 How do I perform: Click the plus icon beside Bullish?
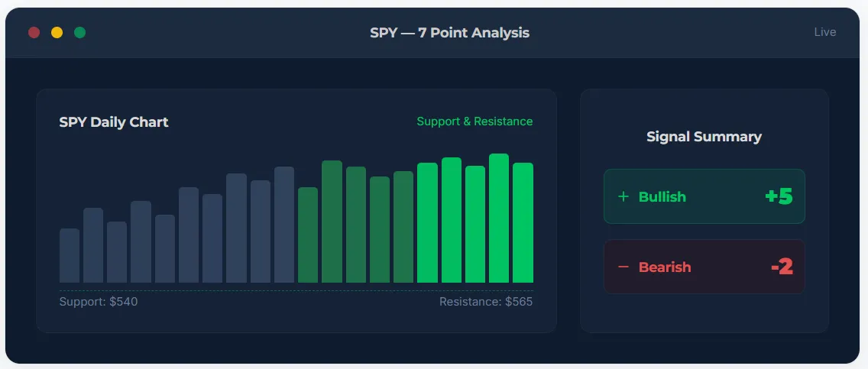(x=623, y=196)
